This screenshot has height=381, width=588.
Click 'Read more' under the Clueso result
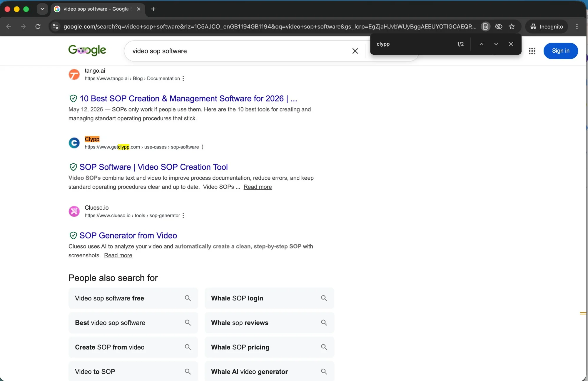(118, 255)
